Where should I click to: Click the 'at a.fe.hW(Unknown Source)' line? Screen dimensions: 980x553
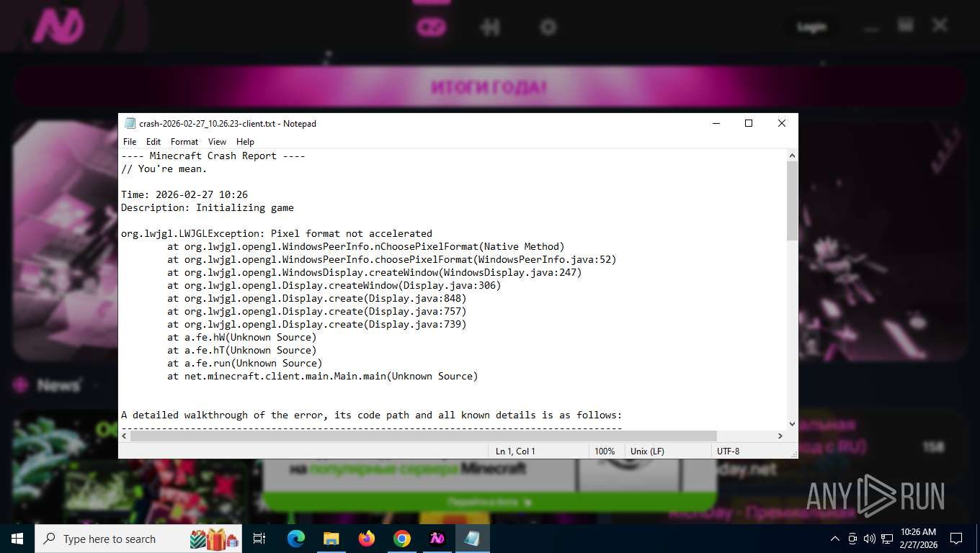[242, 337]
